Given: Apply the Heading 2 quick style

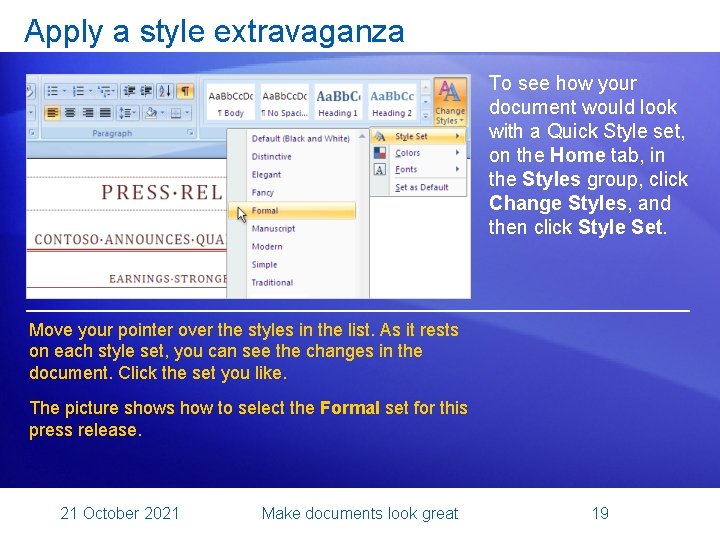Looking at the screenshot, I should tap(392, 102).
